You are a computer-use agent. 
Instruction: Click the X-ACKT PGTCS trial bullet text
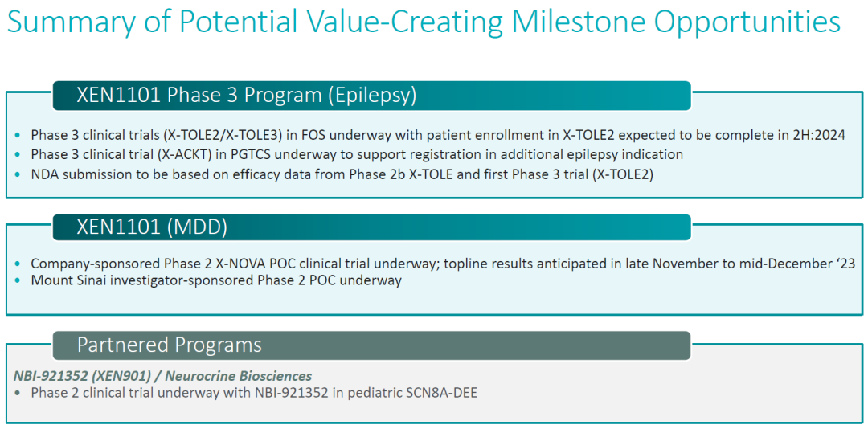(x=356, y=154)
